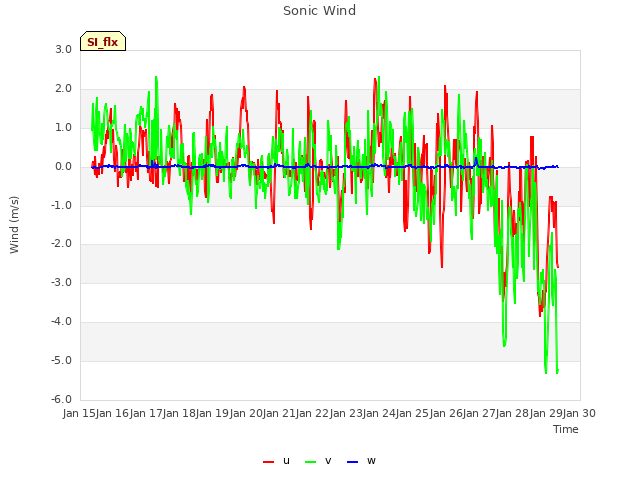The image size is (640, 480).
Task: Click the -3.0 y-axis tick label
Action: (61, 282)
